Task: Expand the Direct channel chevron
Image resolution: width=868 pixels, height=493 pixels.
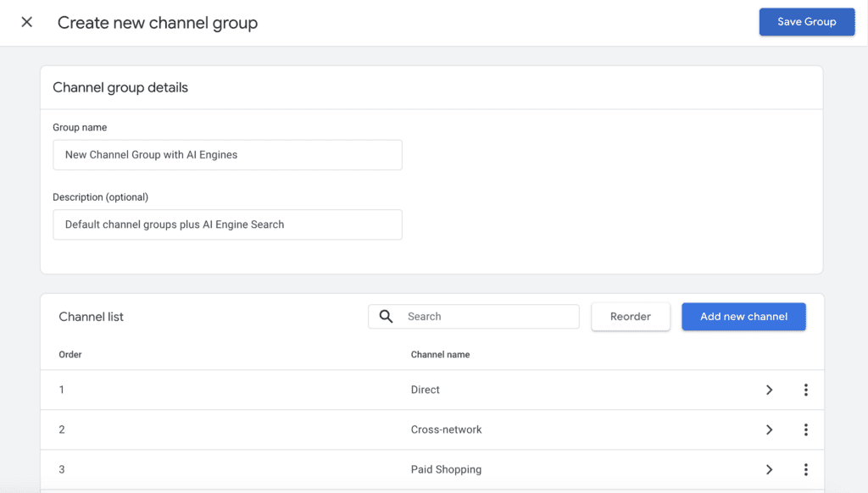Action: (x=769, y=390)
